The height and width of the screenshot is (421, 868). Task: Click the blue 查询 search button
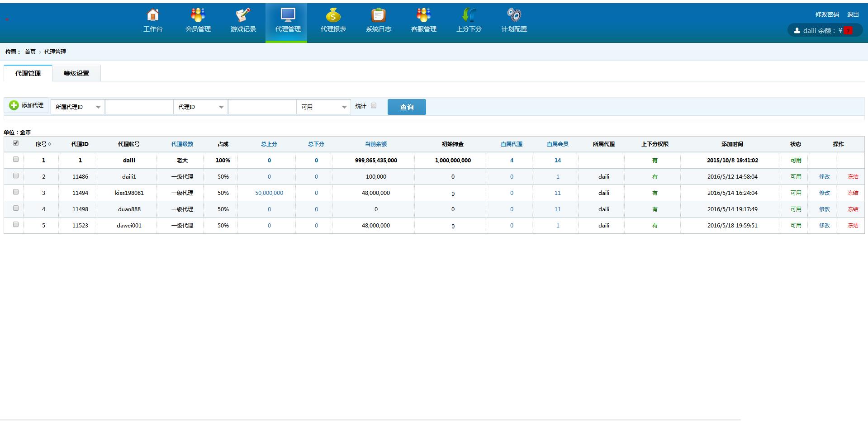pos(407,107)
